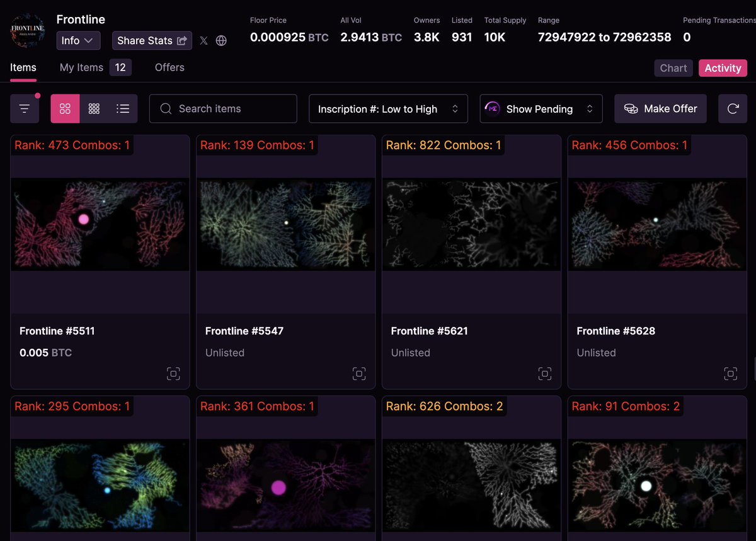Click the Unlisted status on Frontline #5628
Image resolution: width=756 pixels, height=541 pixels.
coord(597,353)
